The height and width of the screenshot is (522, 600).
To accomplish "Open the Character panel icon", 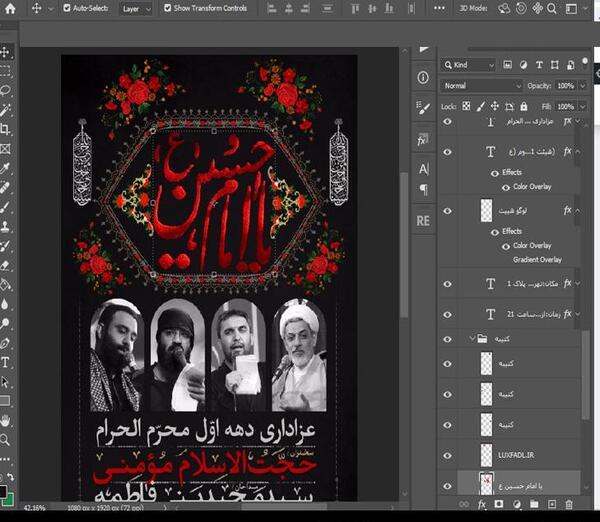I will click(x=423, y=169).
